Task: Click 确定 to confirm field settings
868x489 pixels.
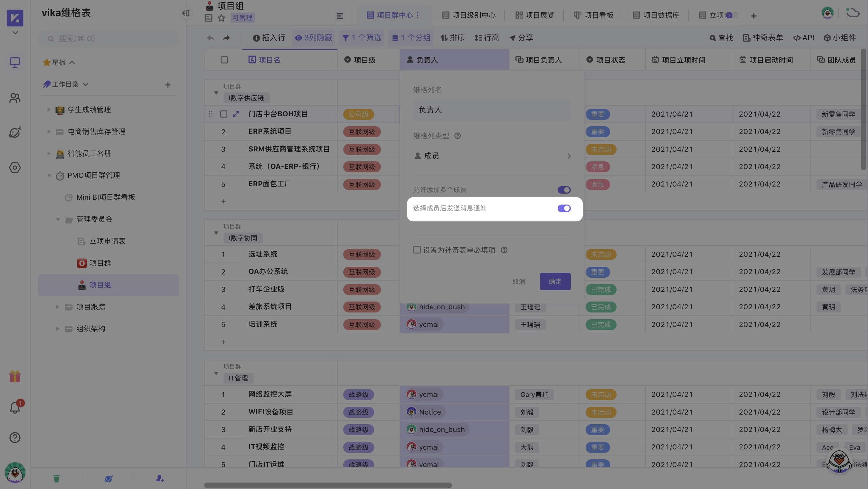Action: (x=555, y=281)
